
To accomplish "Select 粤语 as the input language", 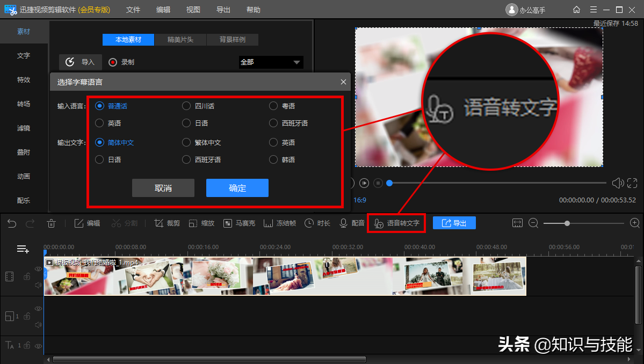I will 273,106.
